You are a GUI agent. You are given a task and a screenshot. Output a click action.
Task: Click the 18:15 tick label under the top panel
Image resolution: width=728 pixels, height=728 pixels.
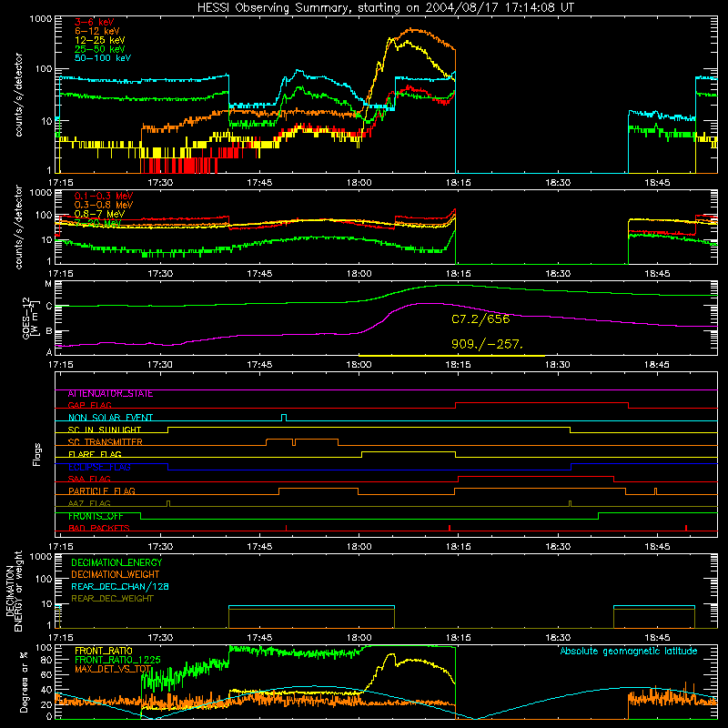point(459,183)
